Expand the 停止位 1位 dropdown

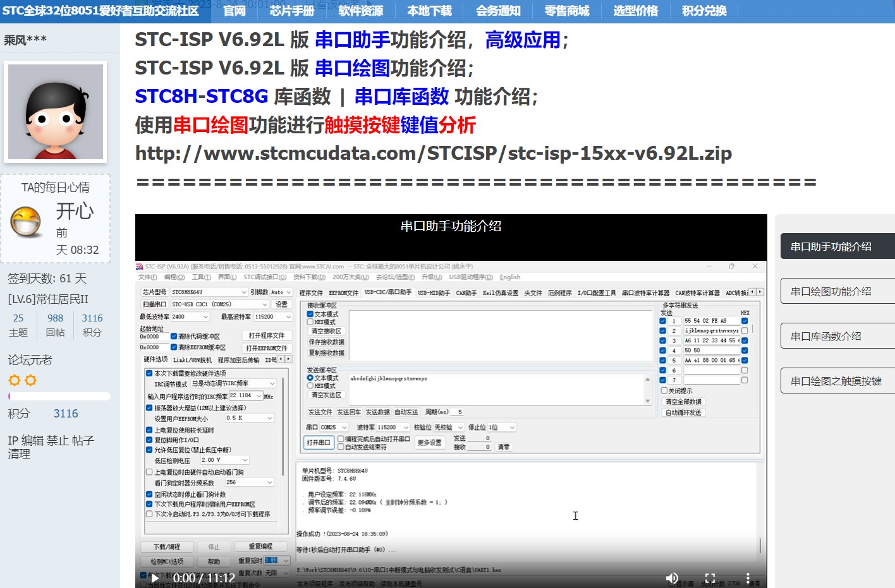pos(512,428)
